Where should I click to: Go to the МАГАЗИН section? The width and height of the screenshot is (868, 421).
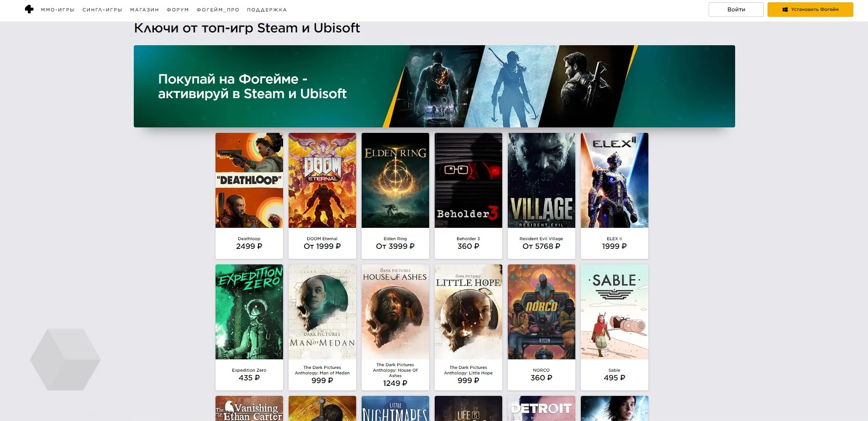(144, 10)
